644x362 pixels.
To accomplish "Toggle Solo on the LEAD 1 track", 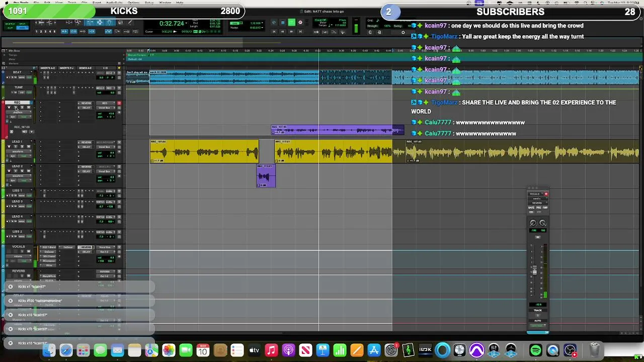I will tap(22, 146).
